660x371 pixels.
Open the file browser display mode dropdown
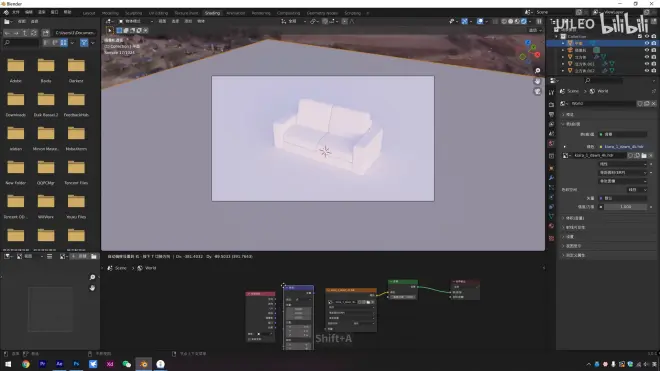click(72, 43)
